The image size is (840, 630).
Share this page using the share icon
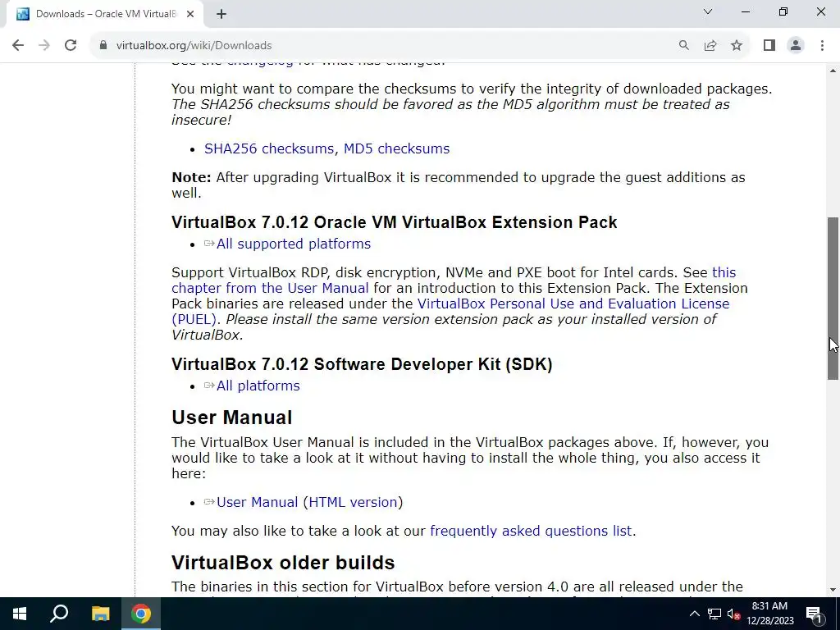(x=710, y=46)
